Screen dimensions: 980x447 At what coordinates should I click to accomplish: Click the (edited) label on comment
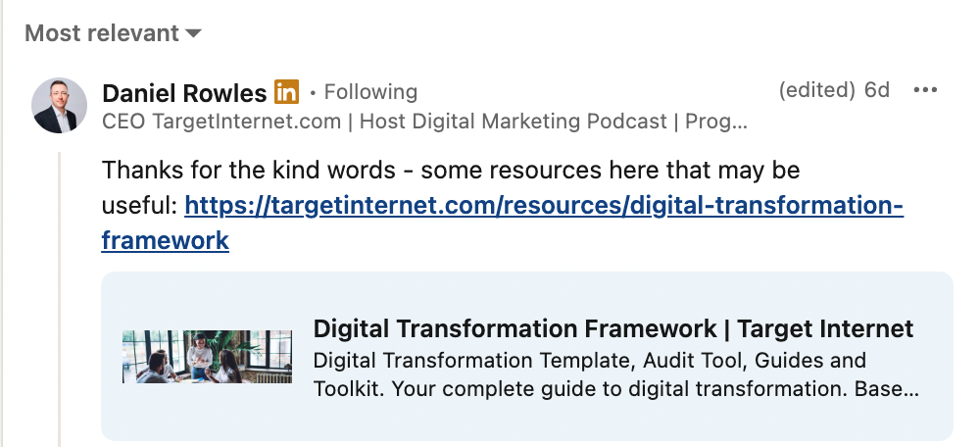[817, 90]
